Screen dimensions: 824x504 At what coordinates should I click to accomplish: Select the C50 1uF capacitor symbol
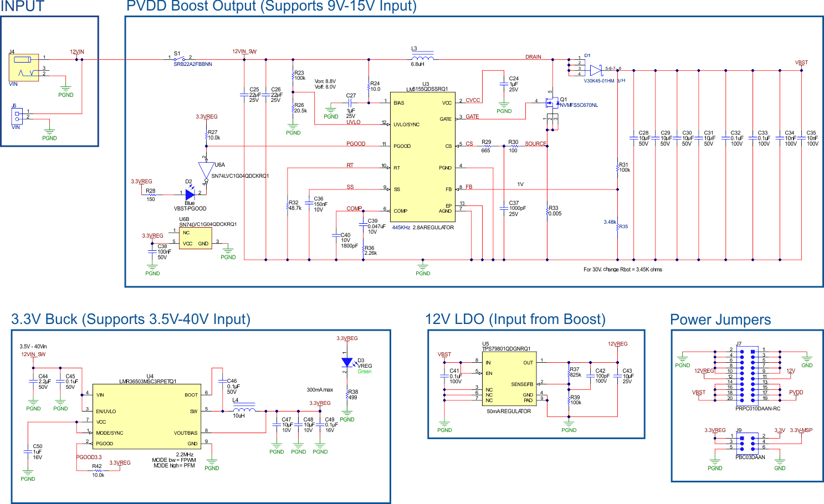[x=28, y=452]
